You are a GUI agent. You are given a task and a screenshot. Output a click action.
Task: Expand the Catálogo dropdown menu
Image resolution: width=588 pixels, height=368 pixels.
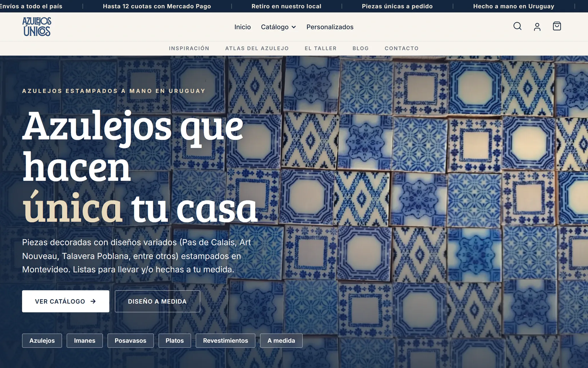coord(278,27)
